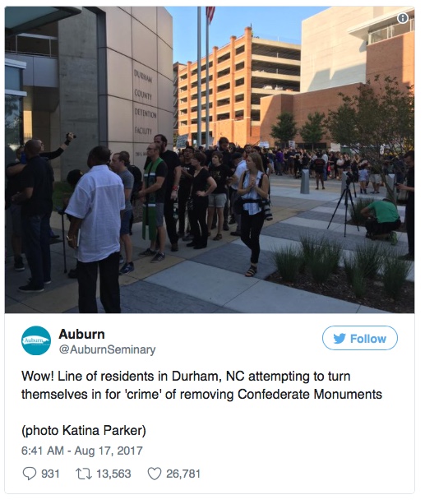Click the retweet arrows icon
Screen dimensions: 425x504
tap(84, 474)
